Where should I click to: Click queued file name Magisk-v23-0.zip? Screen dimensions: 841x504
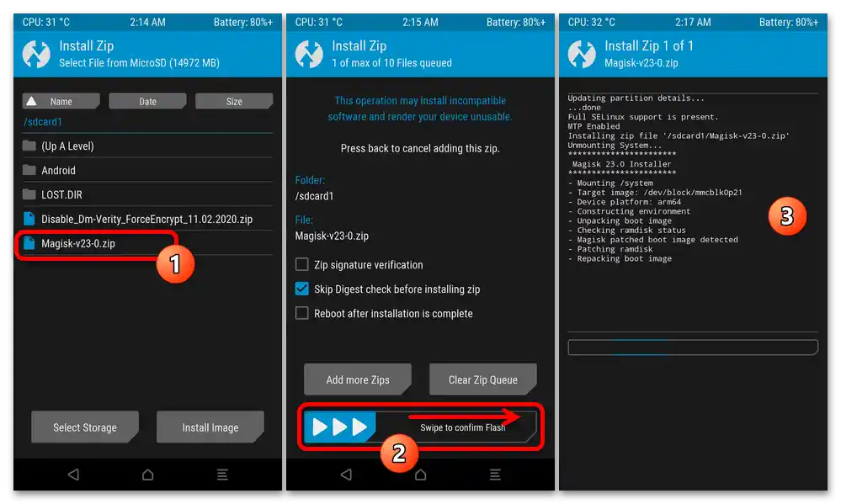[332, 236]
